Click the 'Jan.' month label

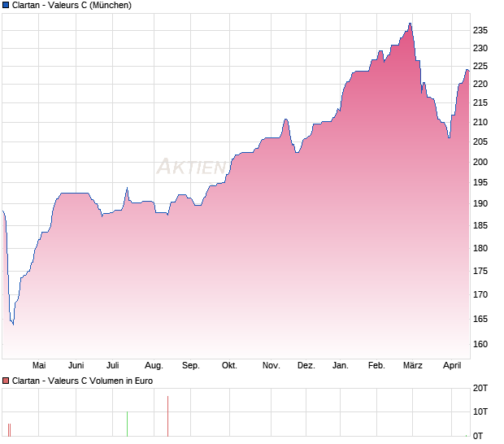(x=341, y=366)
